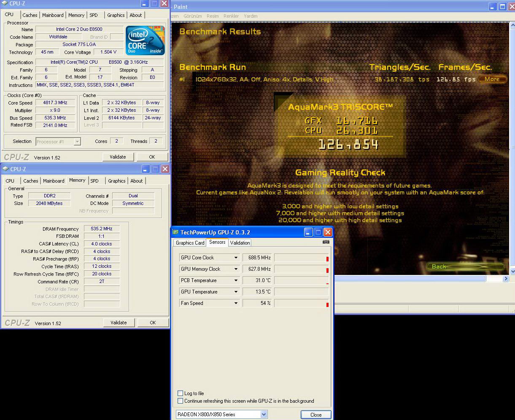515x420 pixels.
Task: Click the Core Speed 4817.3 MHz value
Action: pos(55,103)
